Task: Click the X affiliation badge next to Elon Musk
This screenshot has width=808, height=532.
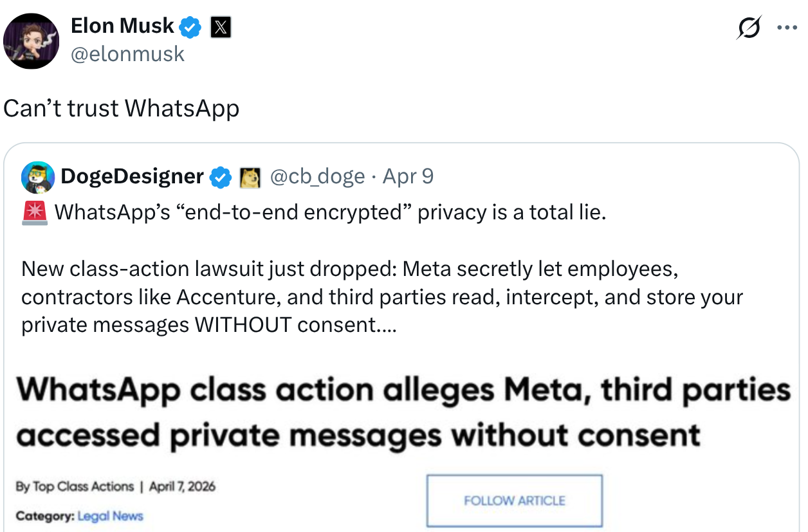Action: click(x=221, y=27)
